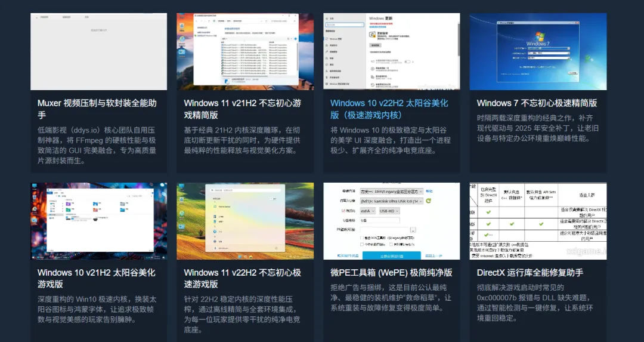Open the Windows 10 v22H2 太阳谷美化版 thumbnail

click(x=391, y=51)
